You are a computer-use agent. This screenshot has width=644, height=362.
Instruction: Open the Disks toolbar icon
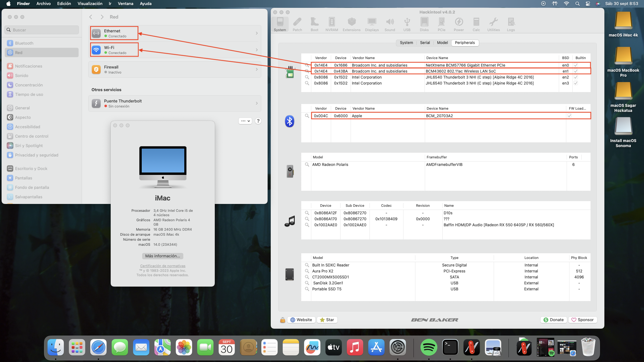tap(424, 25)
